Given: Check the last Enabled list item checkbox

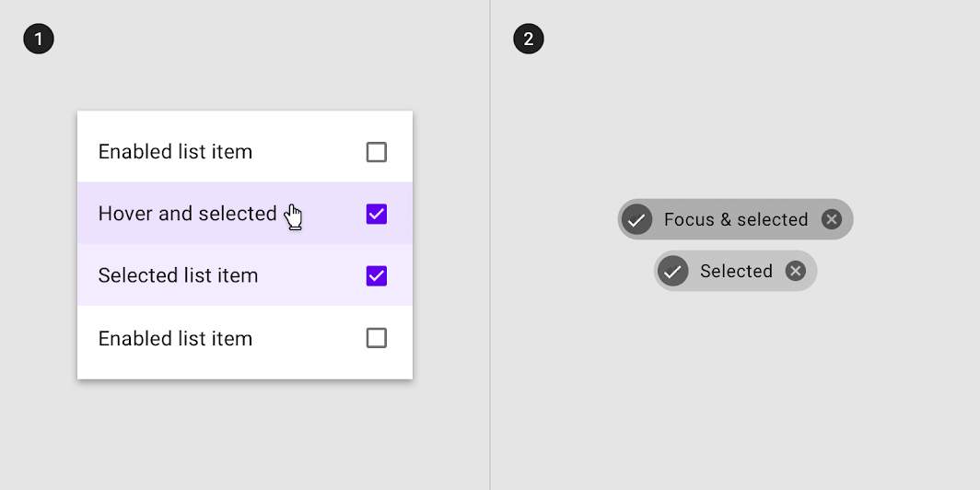Looking at the screenshot, I should (x=376, y=338).
